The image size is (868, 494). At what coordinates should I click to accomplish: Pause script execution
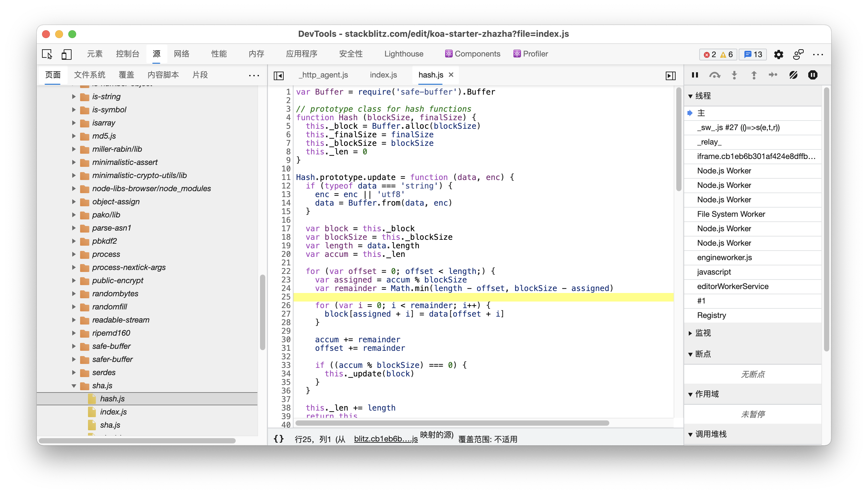[695, 75]
